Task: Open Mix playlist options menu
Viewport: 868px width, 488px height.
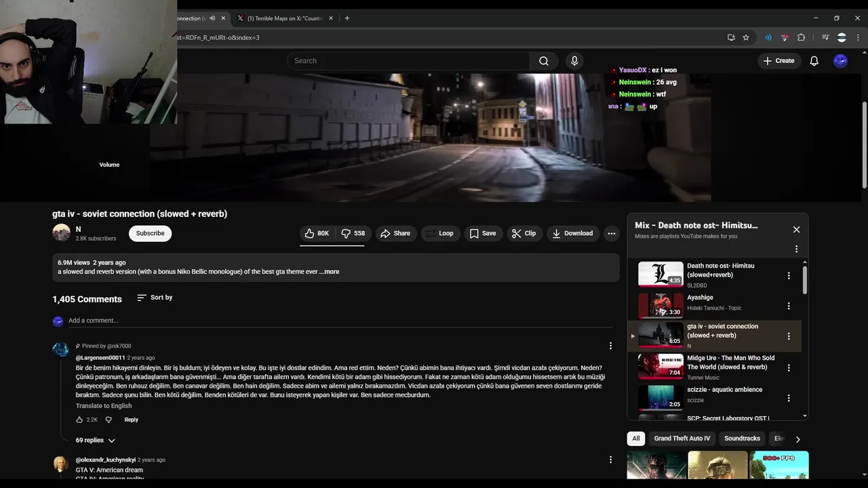Action: point(796,249)
